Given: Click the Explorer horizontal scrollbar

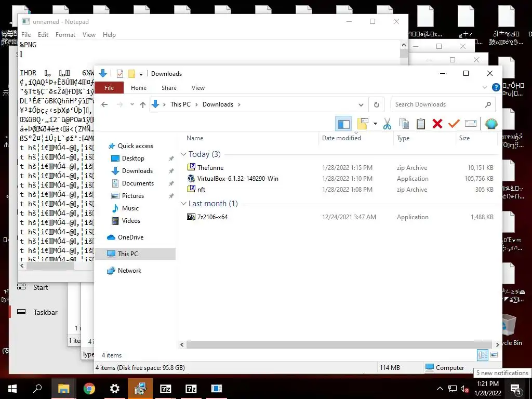Looking at the screenshot, I should click(x=339, y=344).
